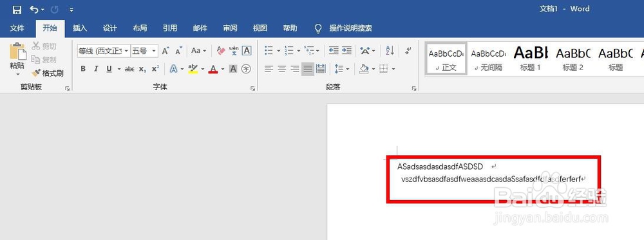Click the bullet list icon

(269, 51)
